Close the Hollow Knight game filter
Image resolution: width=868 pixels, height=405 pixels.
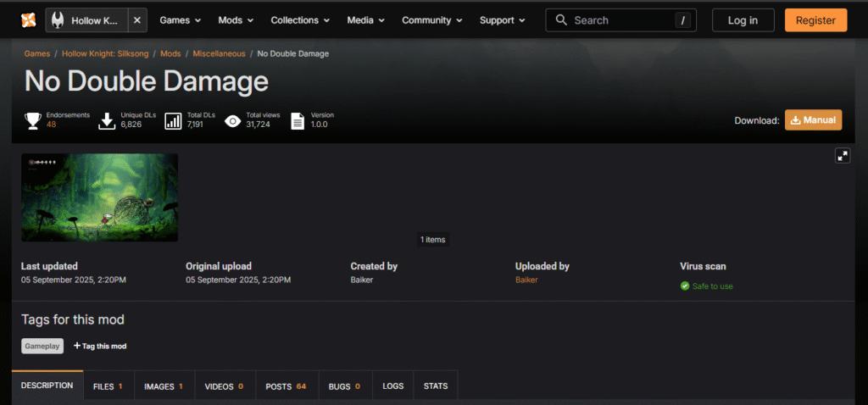[x=137, y=20]
